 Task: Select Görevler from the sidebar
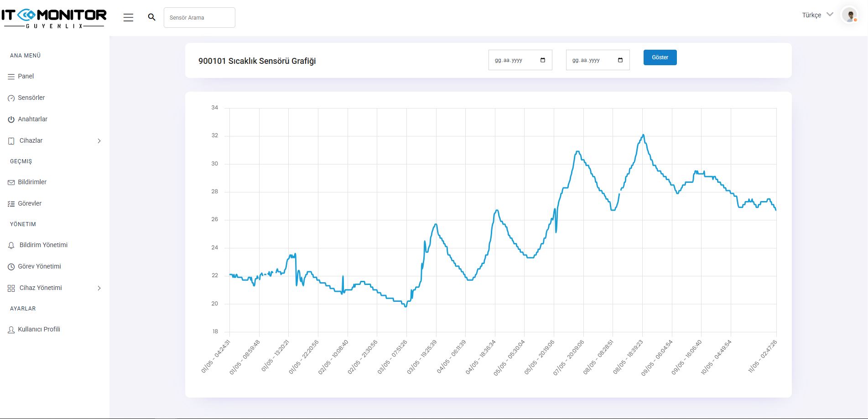pos(30,203)
